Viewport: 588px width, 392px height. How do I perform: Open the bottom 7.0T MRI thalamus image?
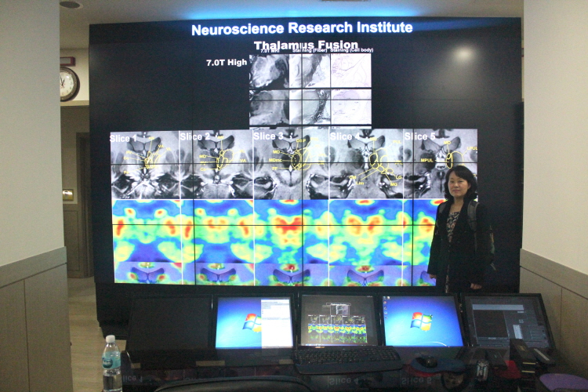tap(269, 107)
